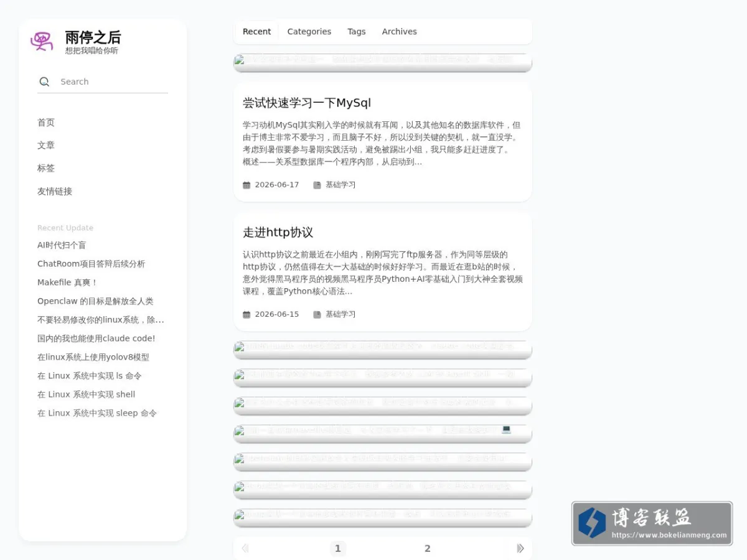Open recent update 不要轻易修改你的linux系统
The height and width of the screenshot is (560, 747).
tap(101, 320)
